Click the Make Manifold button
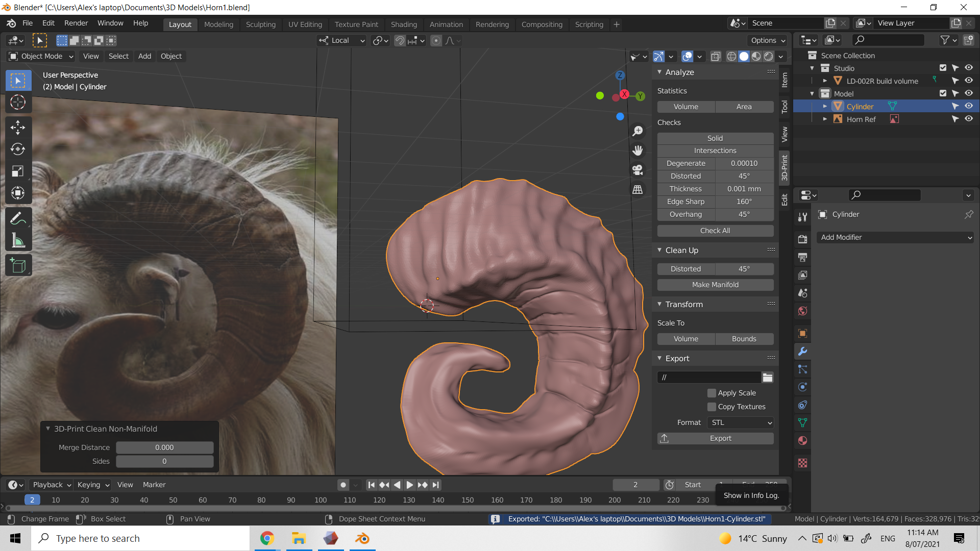 coord(715,284)
